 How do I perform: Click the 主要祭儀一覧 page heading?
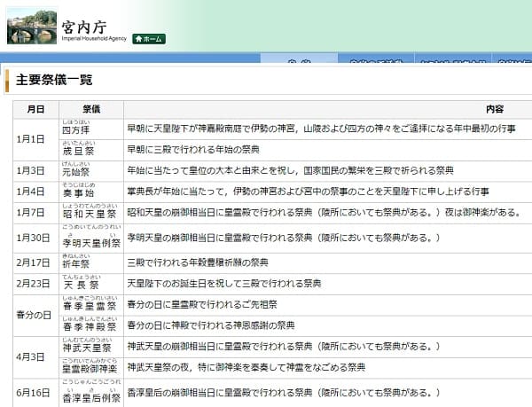coord(54,80)
